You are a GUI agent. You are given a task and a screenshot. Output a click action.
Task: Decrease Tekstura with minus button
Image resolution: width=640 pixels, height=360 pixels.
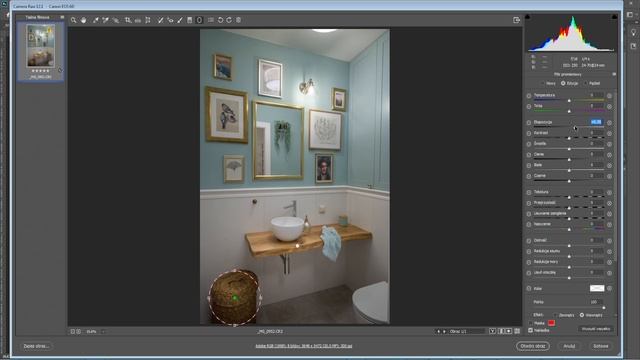529,192
